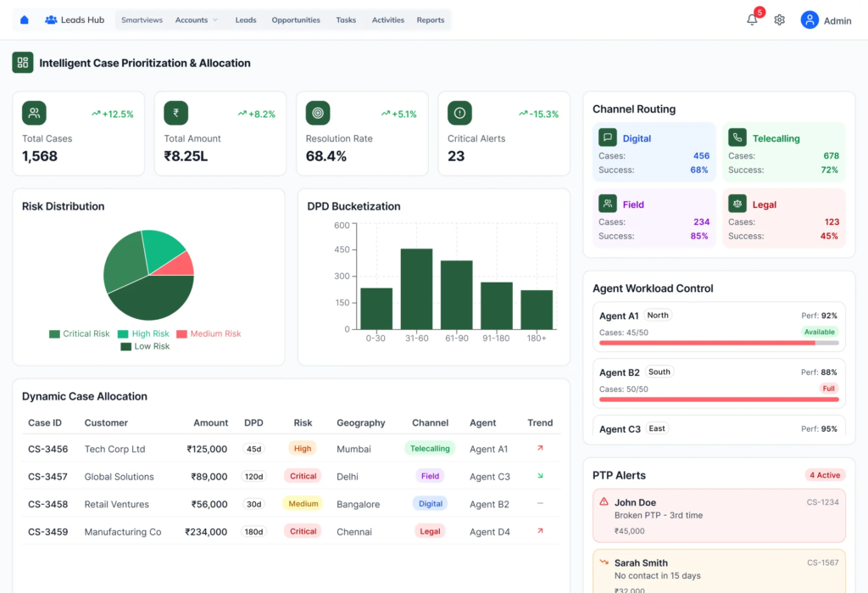The image size is (868, 593).
Task: Click the Field channel people icon
Action: pos(607,204)
